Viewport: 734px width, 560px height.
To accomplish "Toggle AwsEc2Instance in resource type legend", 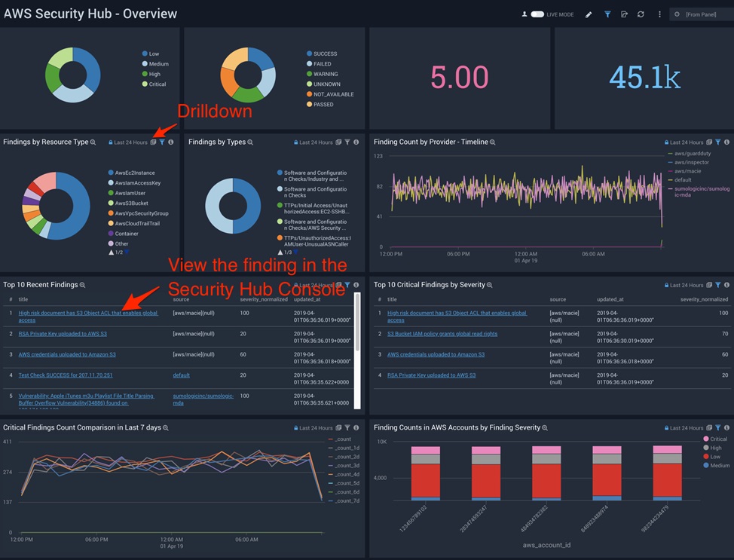I will pyautogui.click(x=132, y=173).
